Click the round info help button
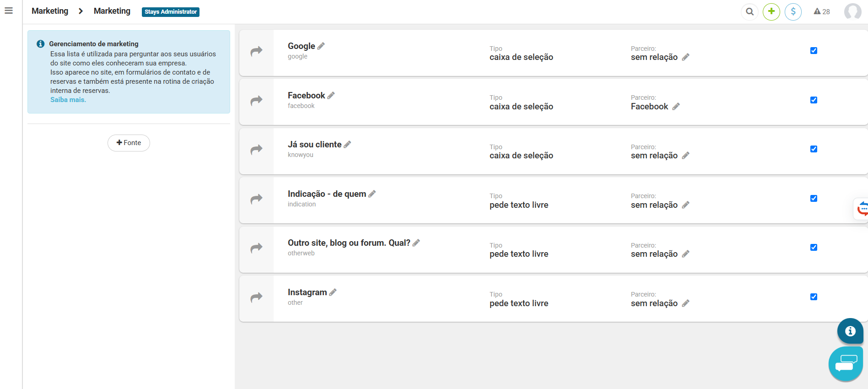Image resolution: width=868 pixels, height=389 pixels. pos(850,331)
